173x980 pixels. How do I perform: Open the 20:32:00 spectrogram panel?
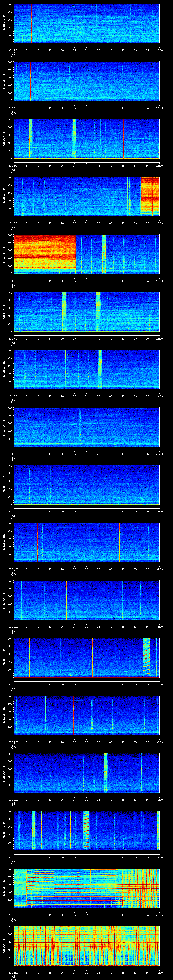click(x=86, y=600)
